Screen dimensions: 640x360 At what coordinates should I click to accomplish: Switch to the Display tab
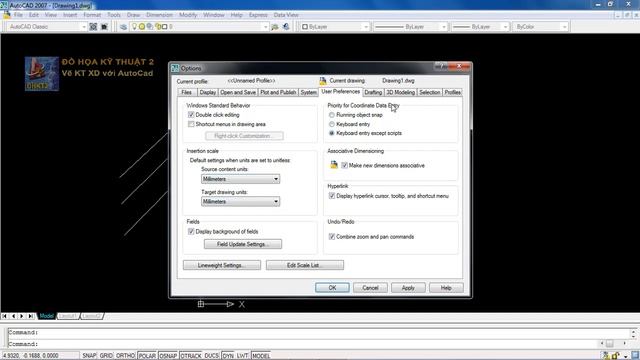(x=208, y=92)
